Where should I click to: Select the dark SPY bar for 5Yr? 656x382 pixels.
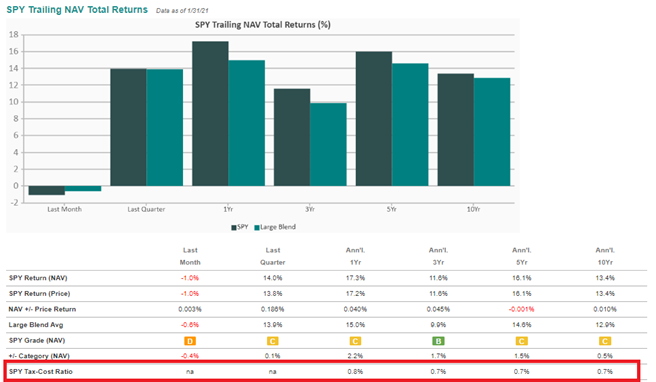coord(374,119)
